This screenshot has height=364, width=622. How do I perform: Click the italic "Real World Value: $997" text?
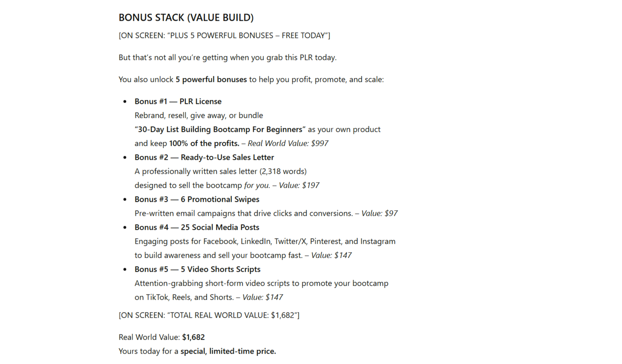[x=288, y=143]
